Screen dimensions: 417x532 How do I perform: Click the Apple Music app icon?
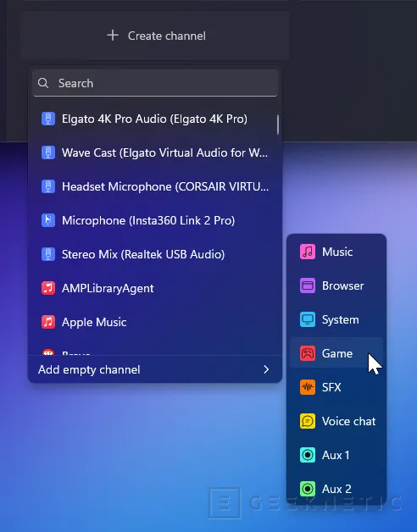[x=48, y=322]
